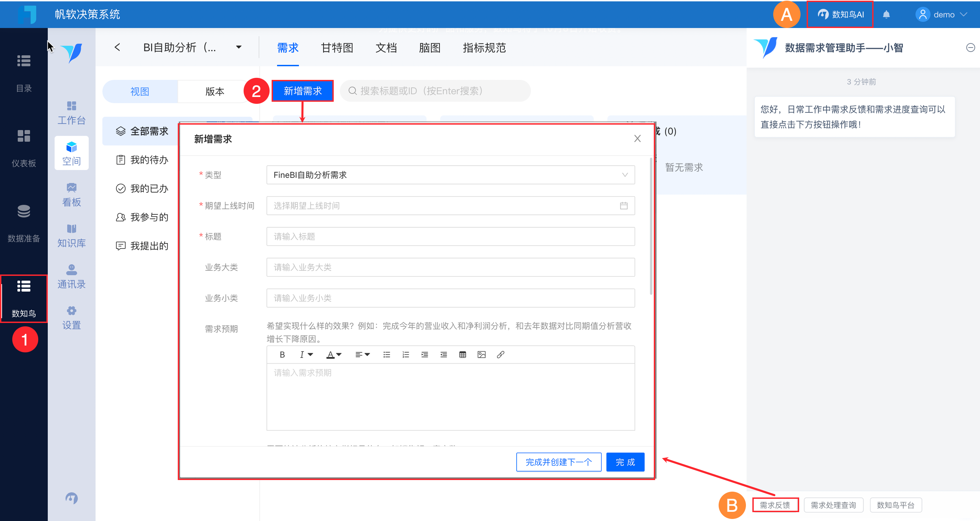Insert image in requirement editor

pyautogui.click(x=481, y=355)
